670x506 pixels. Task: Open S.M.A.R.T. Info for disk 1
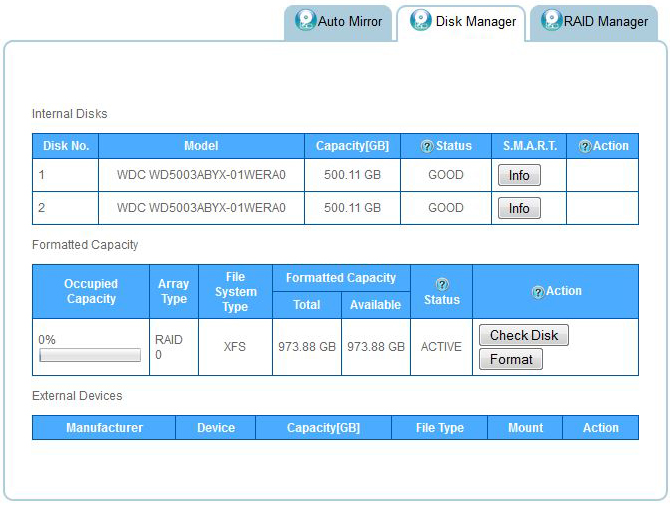point(519,175)
